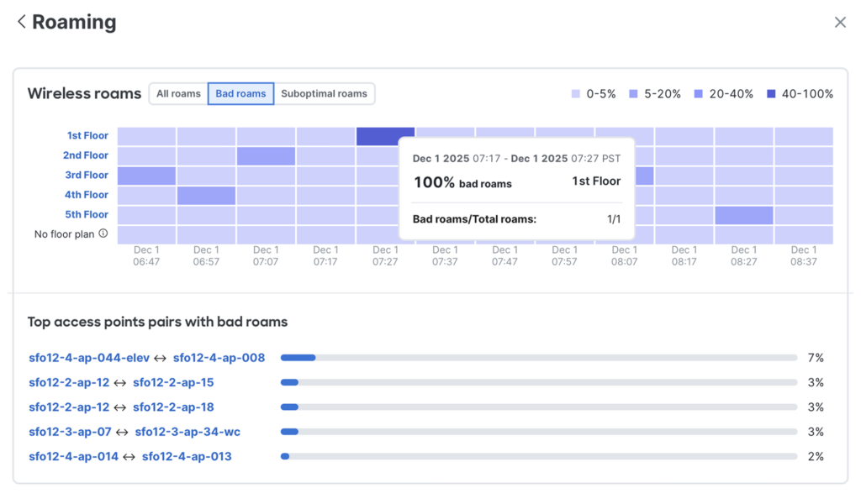Select the Bad roams filter
The height and width of the screenshot is (504, 861).
tap(240, 94)
